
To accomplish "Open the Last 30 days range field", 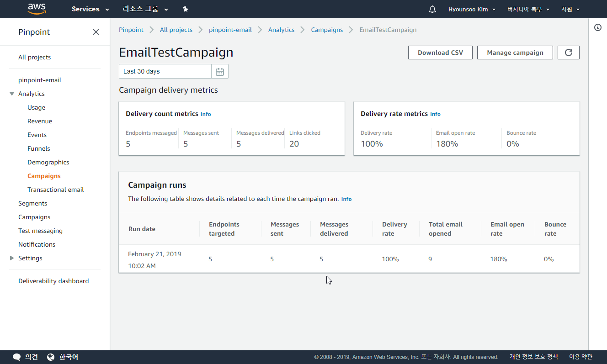I will 165,71.
